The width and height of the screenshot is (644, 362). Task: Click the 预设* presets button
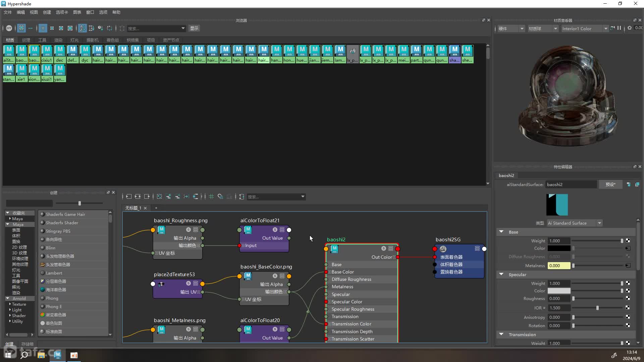click(610, 184)
